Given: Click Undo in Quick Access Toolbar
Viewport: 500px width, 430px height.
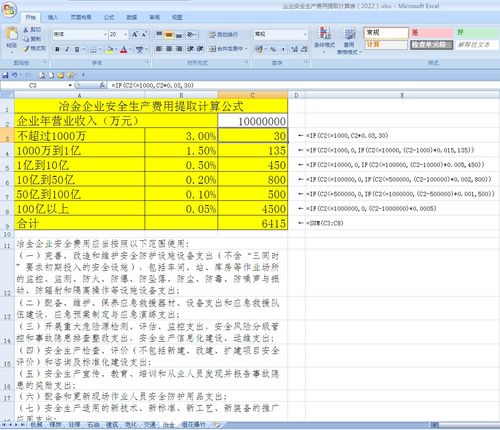Looking at the screenshot, I should (x=14, y=75).
